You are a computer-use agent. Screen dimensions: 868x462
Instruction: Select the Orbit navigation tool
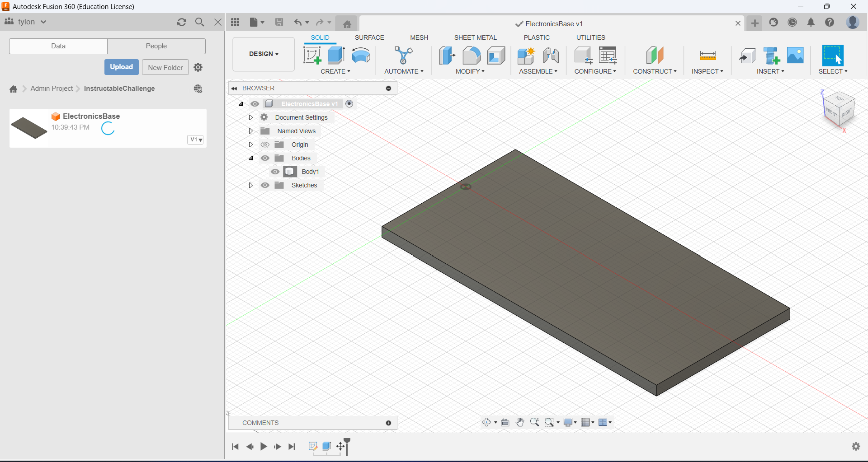[x=487, y=422]
